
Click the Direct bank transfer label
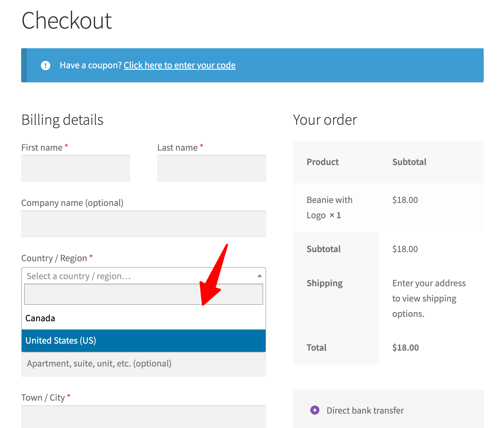click(x=365, y=410)
